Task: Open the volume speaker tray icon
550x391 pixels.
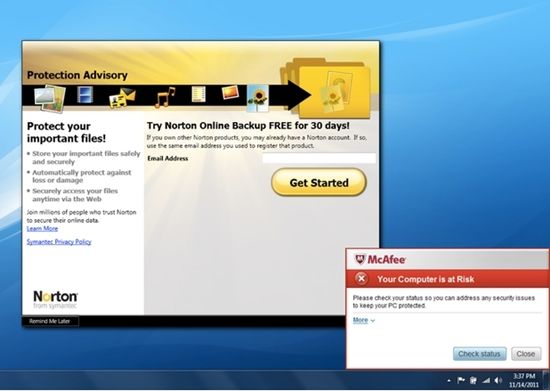Action: 498,380
